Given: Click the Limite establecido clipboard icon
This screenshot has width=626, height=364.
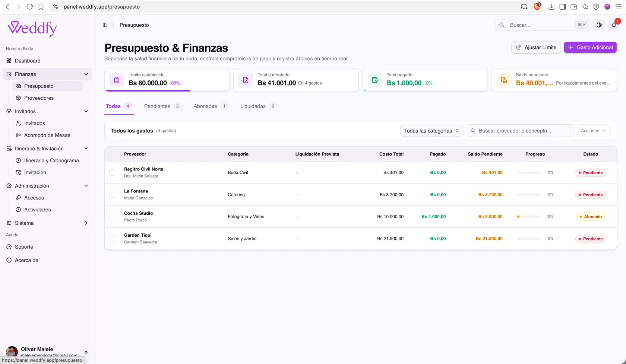Looking at the screenshot, I should pos(117,80).
